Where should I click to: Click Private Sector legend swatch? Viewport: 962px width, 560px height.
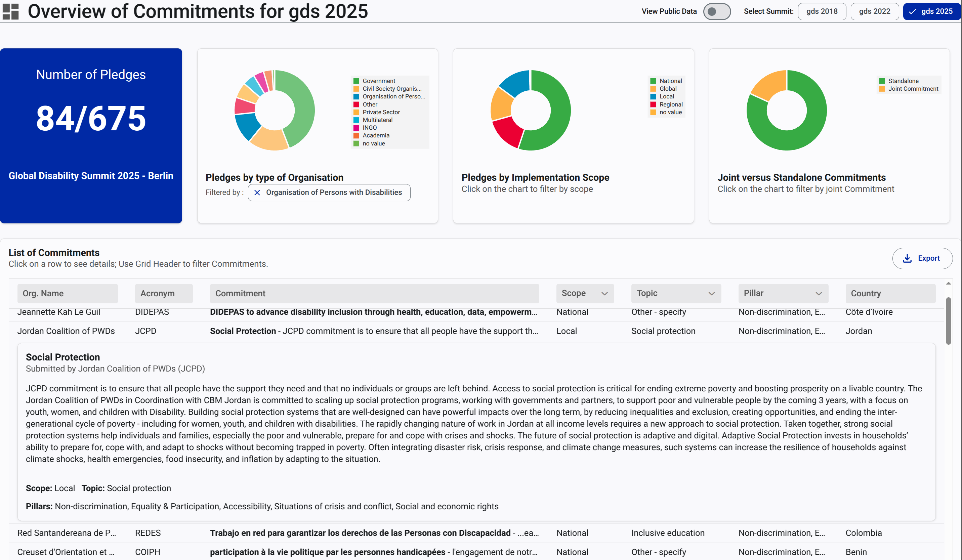coord(356,112)
